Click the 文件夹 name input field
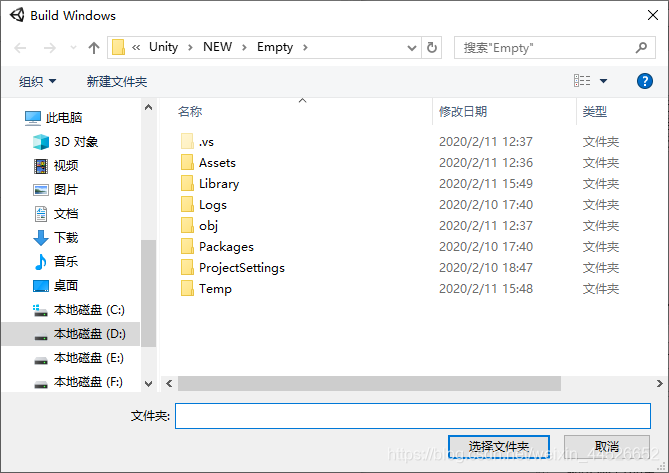This screenshot has width=669, height=473. (x=413, y=416)
